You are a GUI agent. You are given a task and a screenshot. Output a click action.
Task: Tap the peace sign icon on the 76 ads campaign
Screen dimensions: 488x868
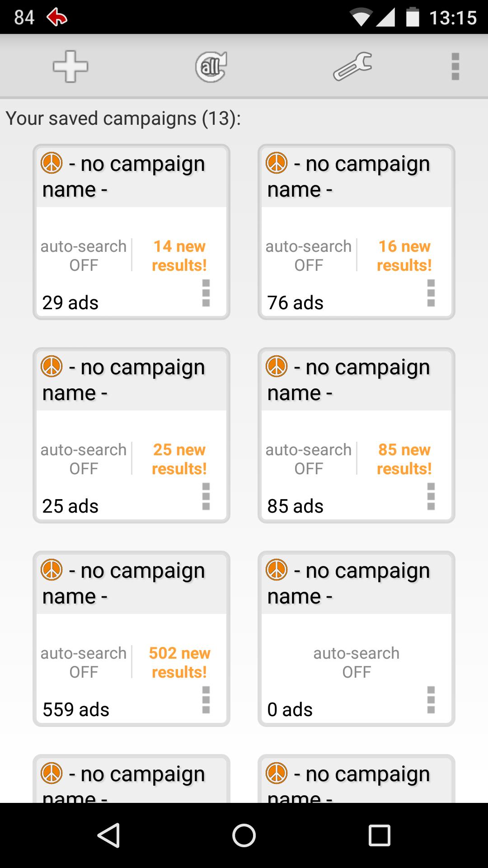[278, 164]
